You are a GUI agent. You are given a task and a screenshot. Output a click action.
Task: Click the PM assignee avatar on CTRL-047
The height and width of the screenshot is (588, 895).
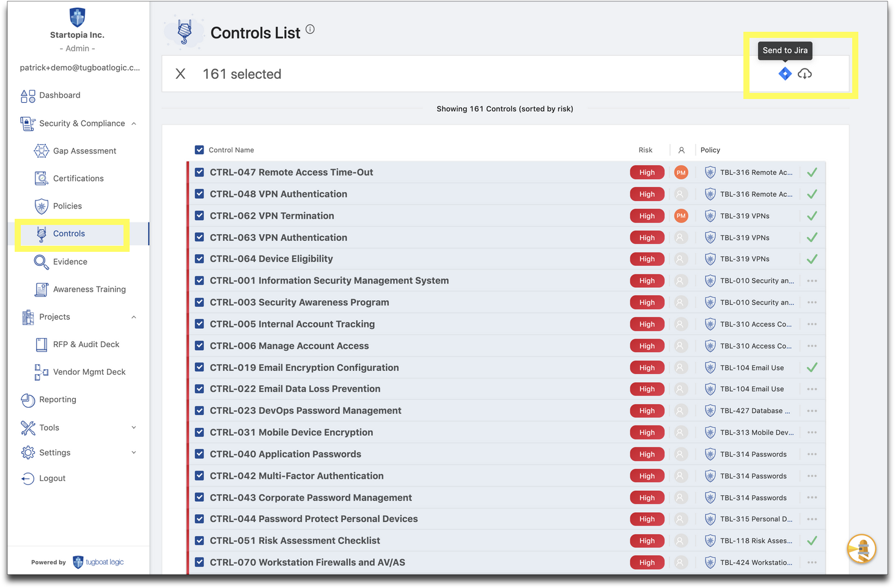680,173
